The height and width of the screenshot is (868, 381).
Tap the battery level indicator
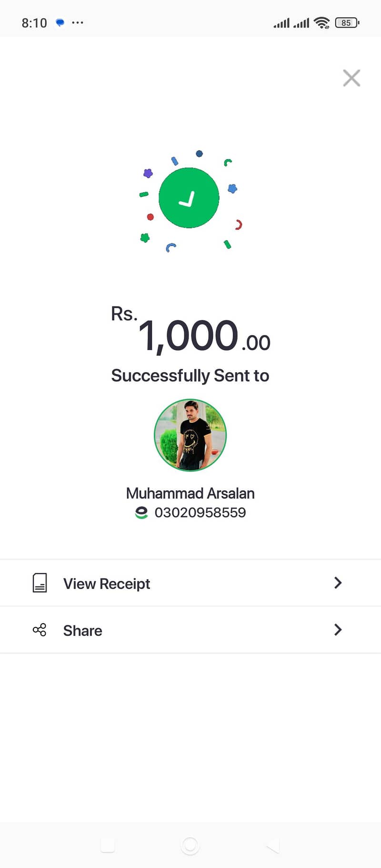347,22
